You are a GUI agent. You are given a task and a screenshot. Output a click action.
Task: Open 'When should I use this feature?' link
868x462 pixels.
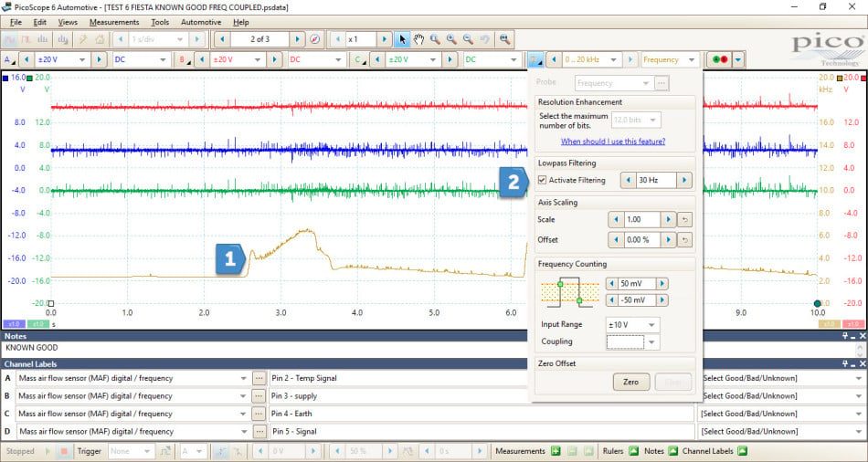(x=613, y=142)
